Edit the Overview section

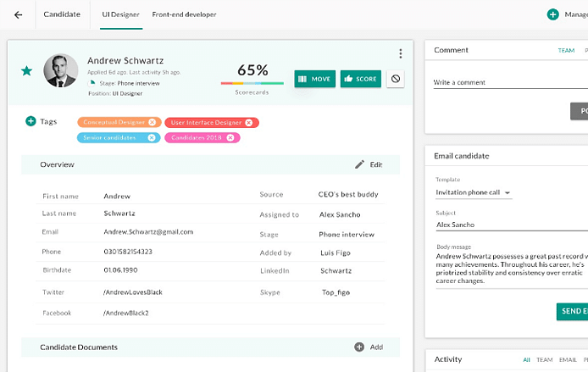click(x=369, y=164)
